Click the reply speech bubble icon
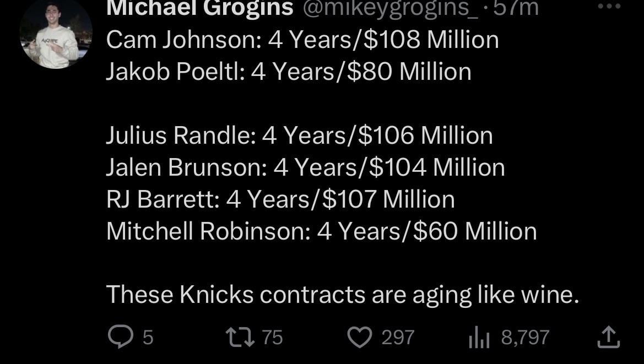The height and width of the screenshot is (364, 644). [x=118, y=337]
